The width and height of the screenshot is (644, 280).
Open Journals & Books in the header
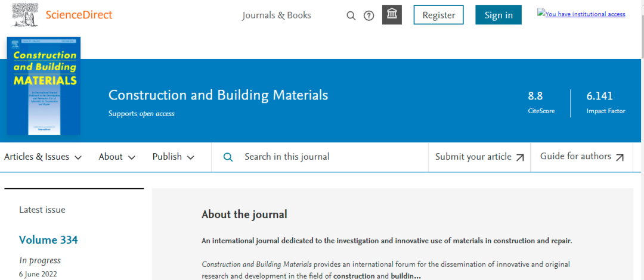pyautogui.click(x=277, y=15)
